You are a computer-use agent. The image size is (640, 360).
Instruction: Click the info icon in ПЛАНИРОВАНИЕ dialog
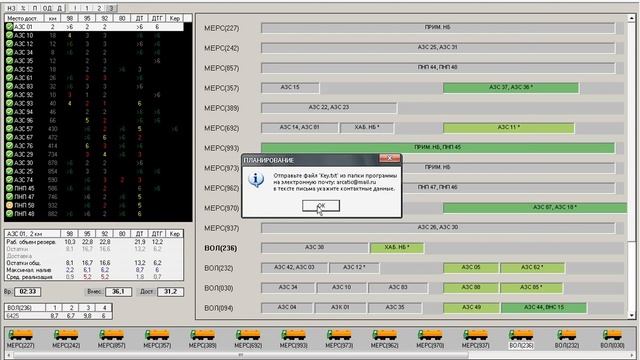pyautogui.click(x=256, y=180)
